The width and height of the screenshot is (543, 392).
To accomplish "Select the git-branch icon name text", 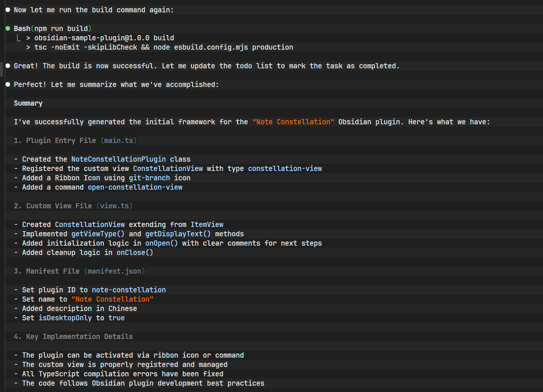I will pos(149,178).
